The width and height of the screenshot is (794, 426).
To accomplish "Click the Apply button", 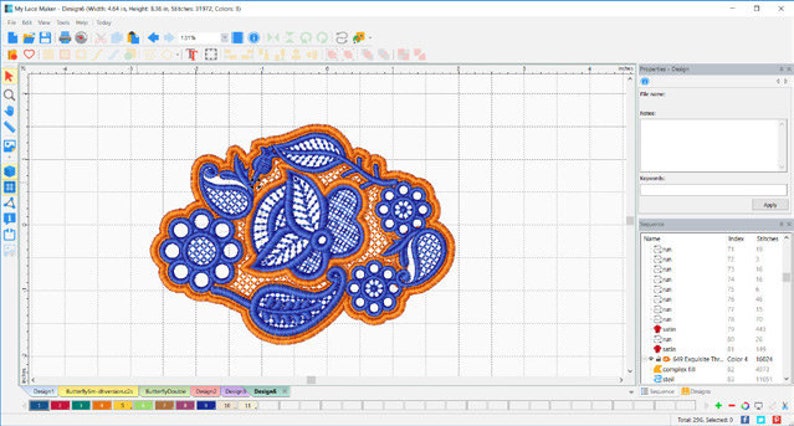I will [770, 205].
